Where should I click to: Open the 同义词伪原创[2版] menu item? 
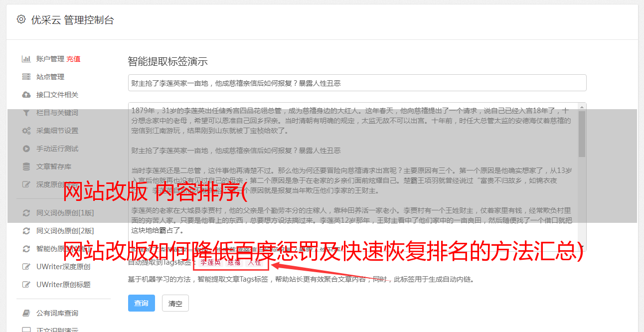tap(65, 231)
